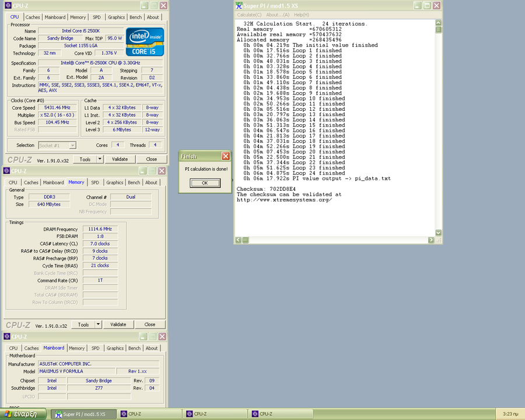Image resolution: width=525 pixels, height=420 pixels.
Task: Select CPU tab in Memory CPU-Z window
Action: tap(13, 183)
